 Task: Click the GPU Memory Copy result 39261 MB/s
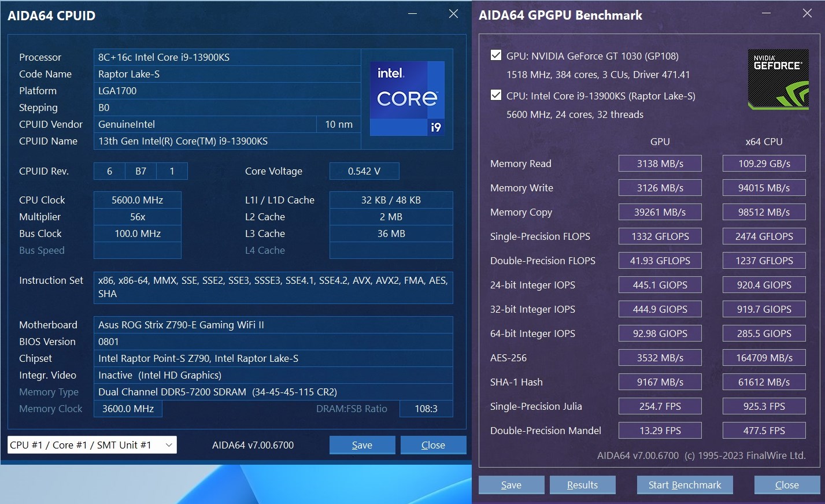click(x=660, y=212)
